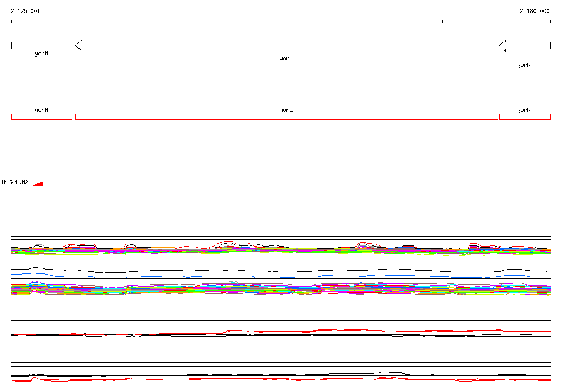Select the red yorK segment bar

(x=525, y=116)
